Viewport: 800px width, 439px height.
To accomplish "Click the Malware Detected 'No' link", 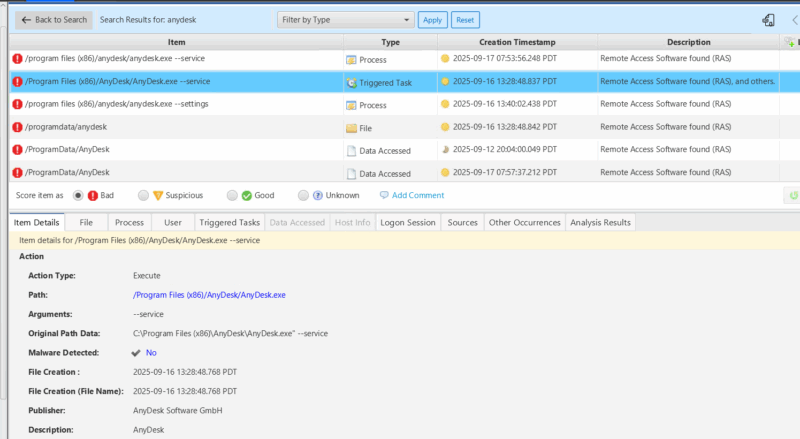I will 151,353.
